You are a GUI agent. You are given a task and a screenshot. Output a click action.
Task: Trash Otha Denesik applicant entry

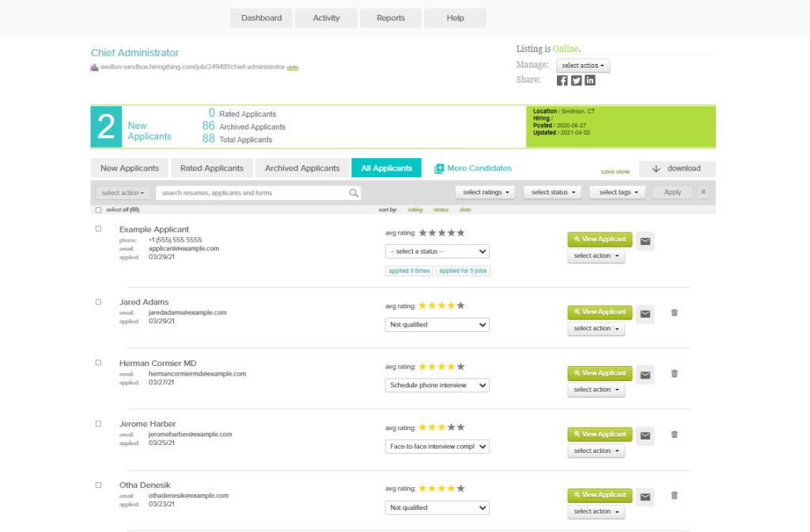coord(674,496)
